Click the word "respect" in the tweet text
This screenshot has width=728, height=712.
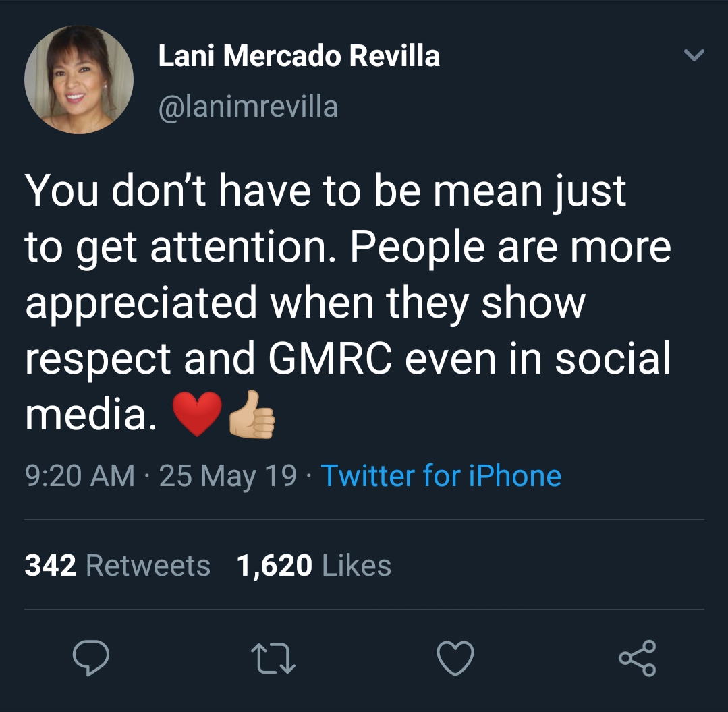click(98, 360)
